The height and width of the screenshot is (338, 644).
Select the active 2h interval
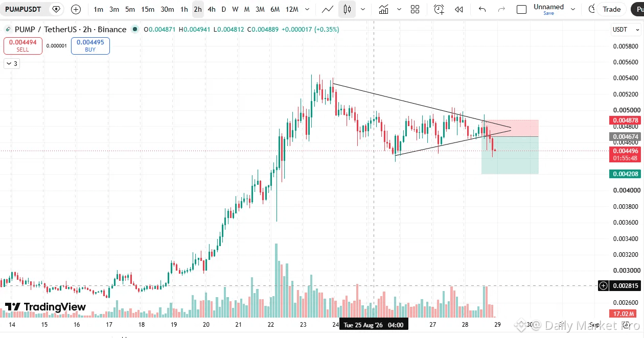(198, 9)
